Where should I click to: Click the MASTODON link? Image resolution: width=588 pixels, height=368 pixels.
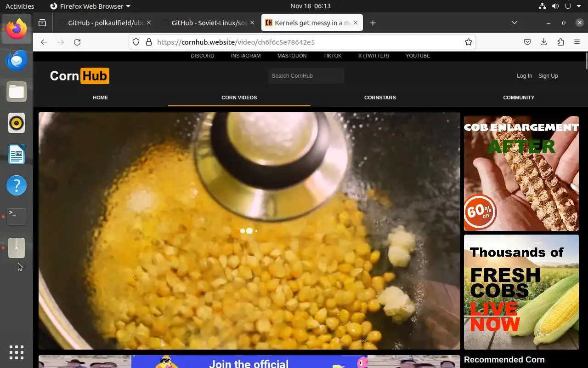point(292,56)
